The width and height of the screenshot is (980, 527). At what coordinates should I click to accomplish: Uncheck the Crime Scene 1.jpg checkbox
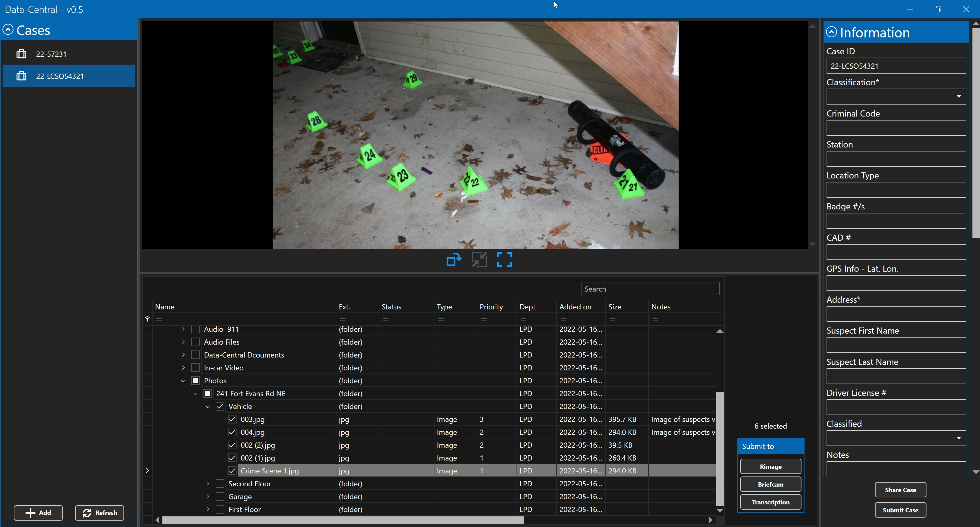(232, 471)
